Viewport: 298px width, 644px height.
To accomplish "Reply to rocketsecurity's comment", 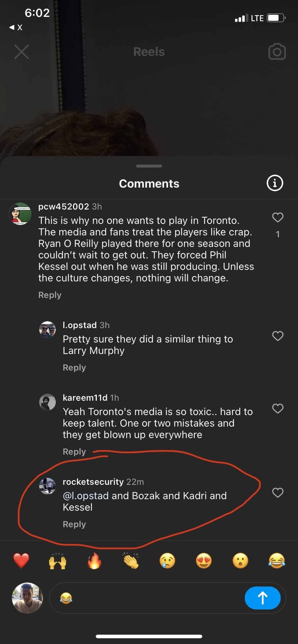I will tap(74, 524).
